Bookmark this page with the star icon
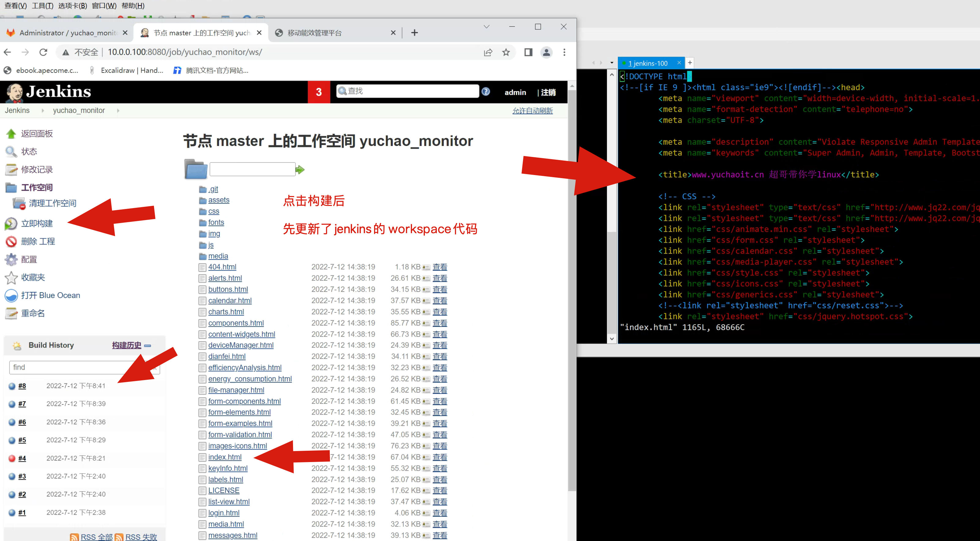This screenshot has height=541, width=980. point(506,52)
